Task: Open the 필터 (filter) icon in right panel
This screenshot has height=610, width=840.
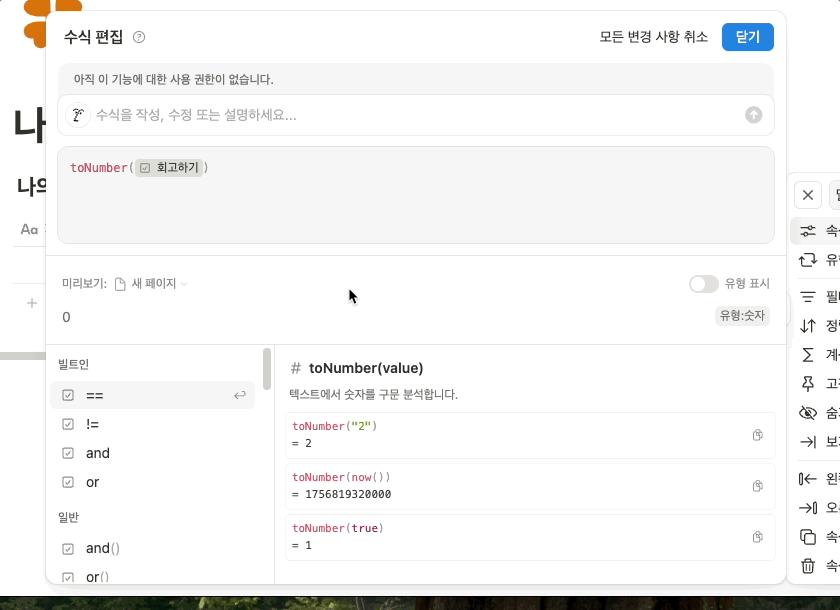Action: point(810,295)
